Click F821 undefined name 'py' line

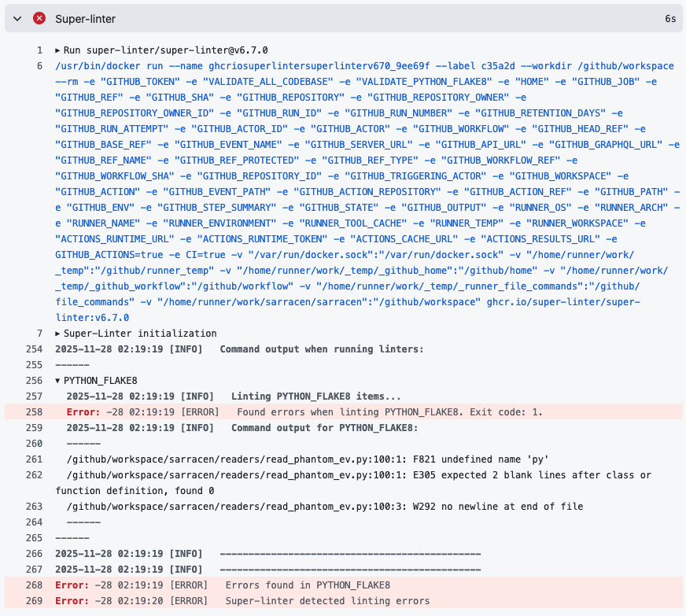pyautogui.click(x=308, y=459)
